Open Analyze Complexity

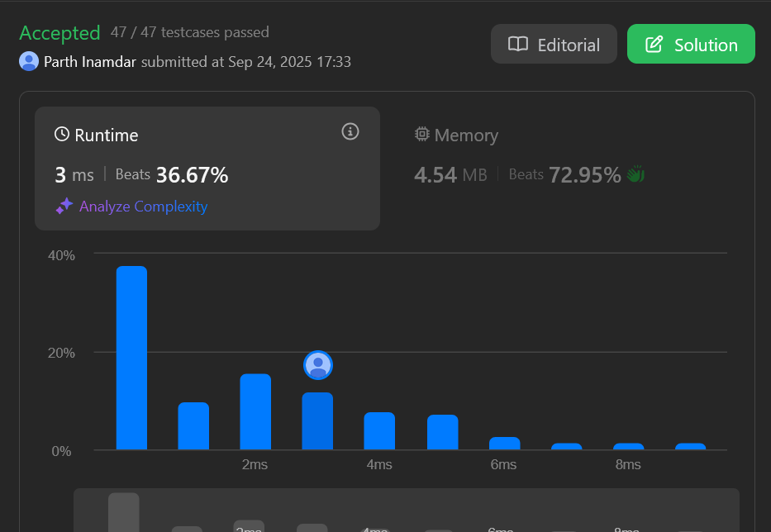point(143,207)
